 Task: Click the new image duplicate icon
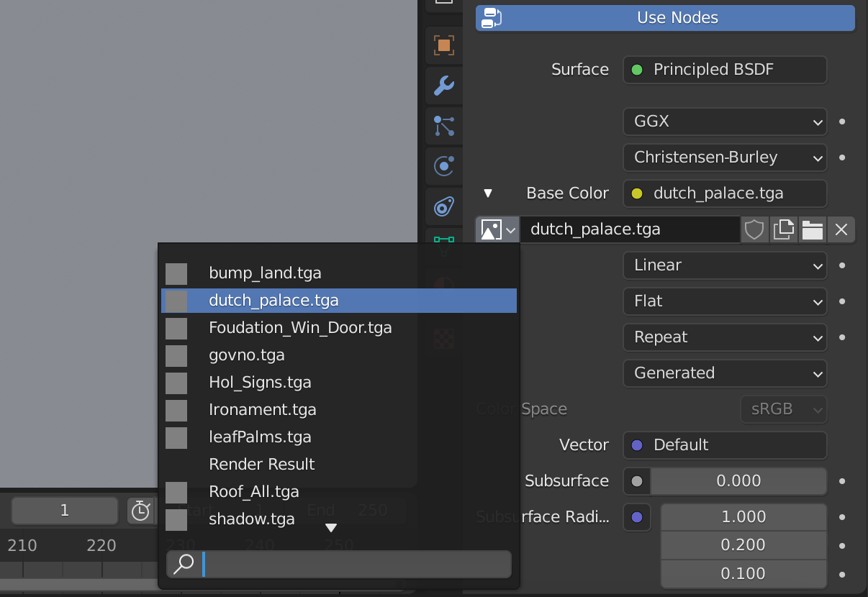click(783, 230)
